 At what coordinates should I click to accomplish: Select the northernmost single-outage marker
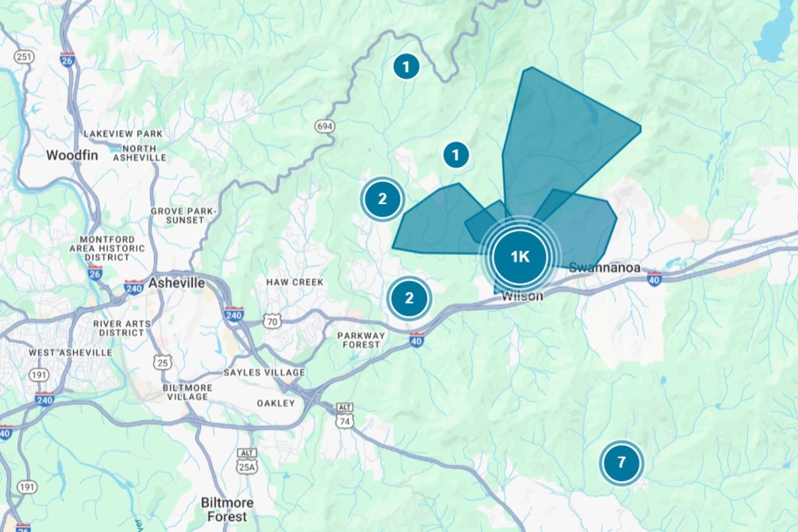pos(406,67)
